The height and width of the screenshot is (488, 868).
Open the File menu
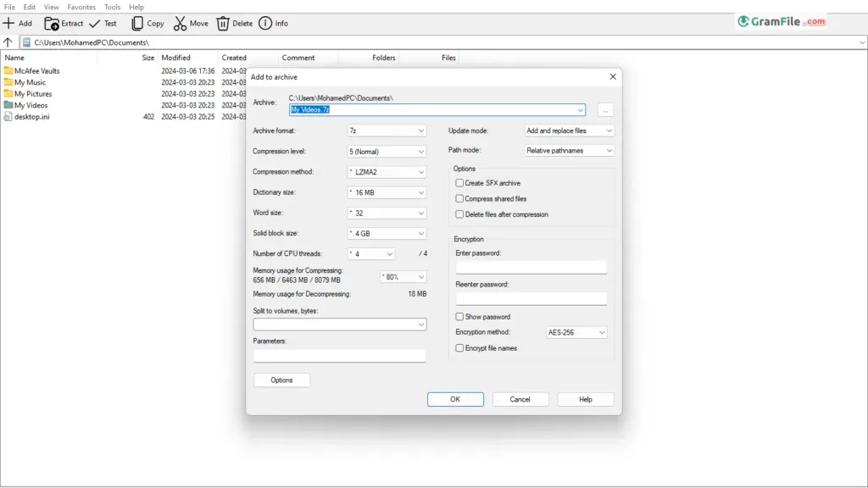(9, 7)
